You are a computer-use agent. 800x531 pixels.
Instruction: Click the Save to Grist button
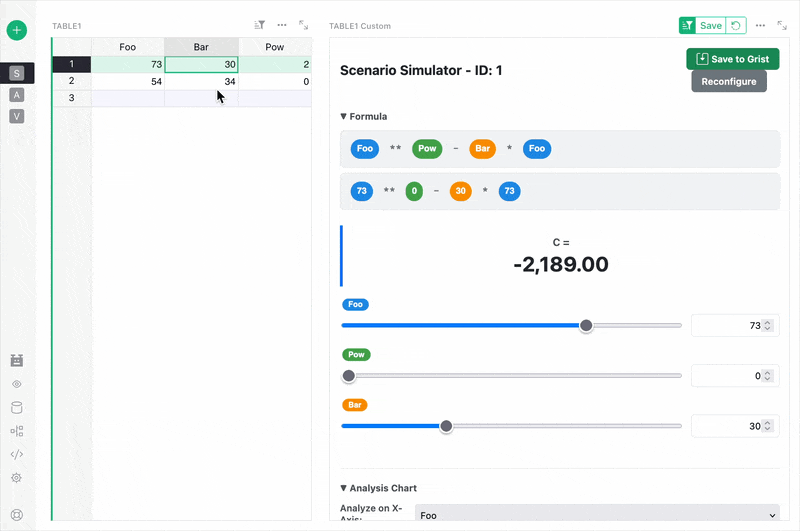[x=732, y=59]
